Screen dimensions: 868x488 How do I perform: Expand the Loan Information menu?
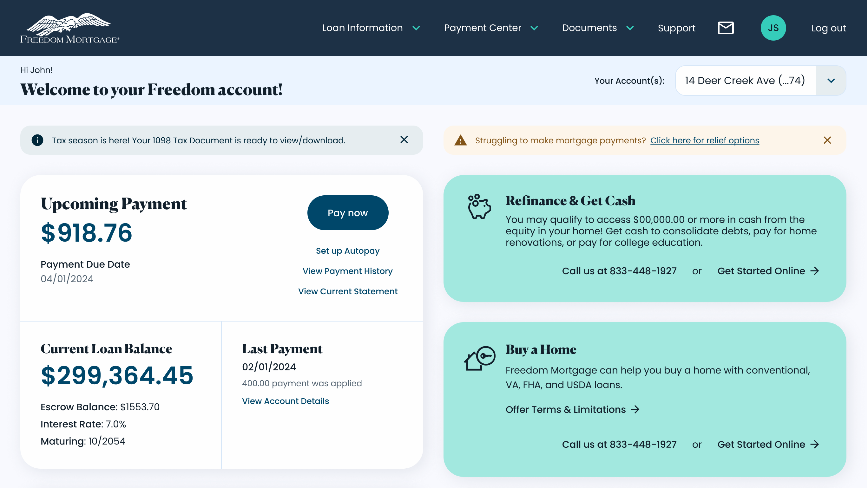pos(371,28)
